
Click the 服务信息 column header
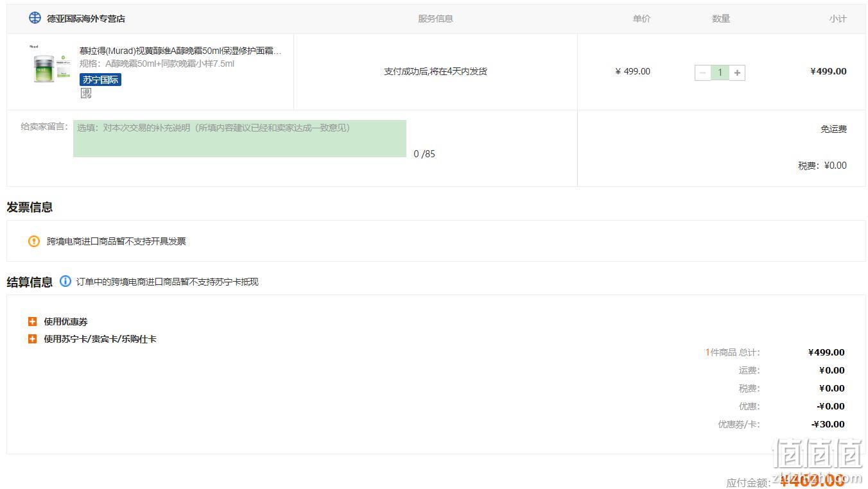[435, 19]
